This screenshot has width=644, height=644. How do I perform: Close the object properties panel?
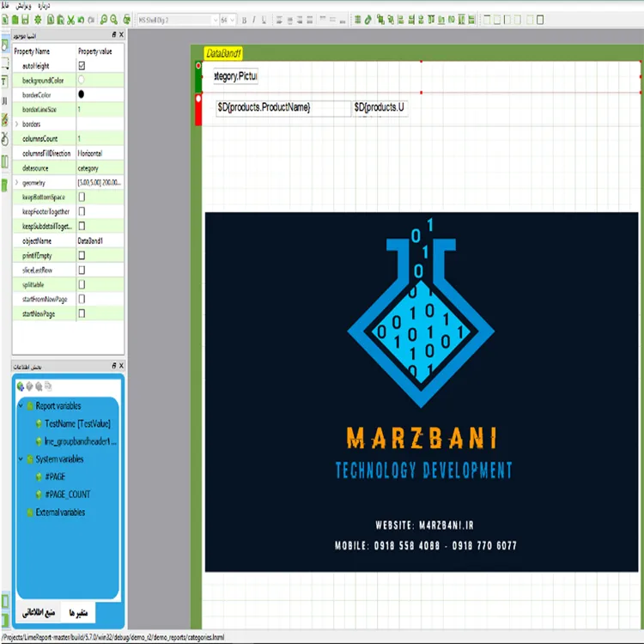121,34
